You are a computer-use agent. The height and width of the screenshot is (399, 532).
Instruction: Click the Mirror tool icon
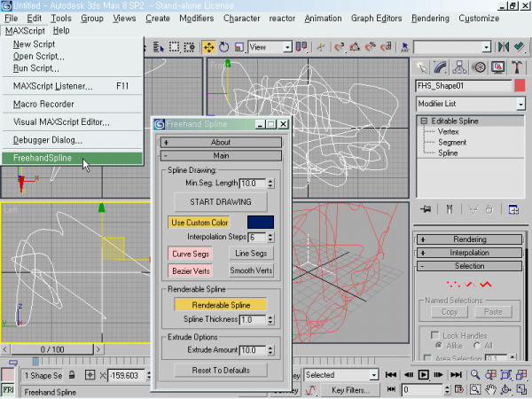tap(504, 47)
